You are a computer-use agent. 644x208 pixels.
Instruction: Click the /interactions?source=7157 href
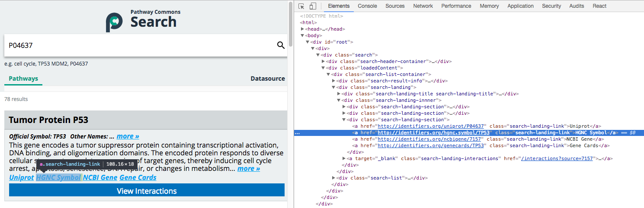coord(557,158)
